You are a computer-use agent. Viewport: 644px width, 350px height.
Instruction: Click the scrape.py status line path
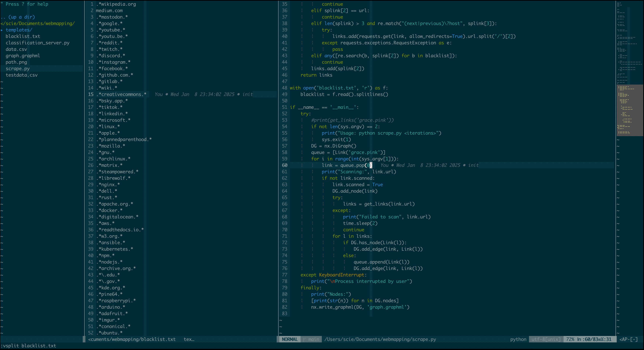point(380,339)
